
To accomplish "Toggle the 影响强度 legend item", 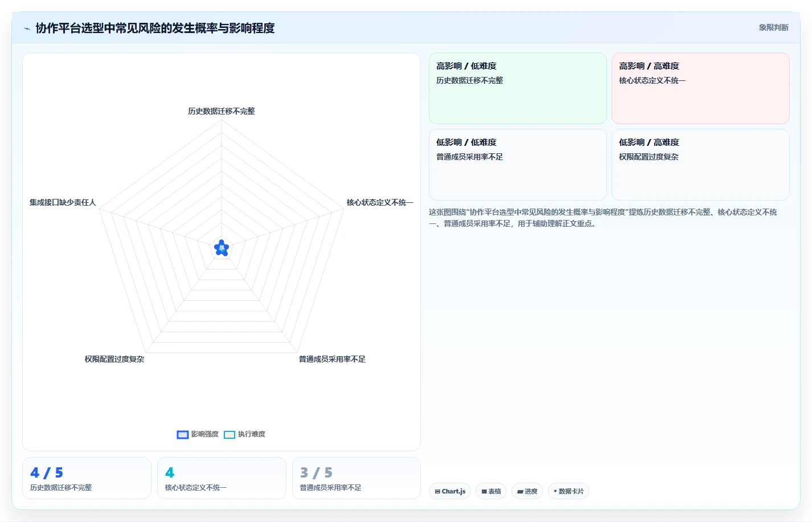I will (198, 434).
